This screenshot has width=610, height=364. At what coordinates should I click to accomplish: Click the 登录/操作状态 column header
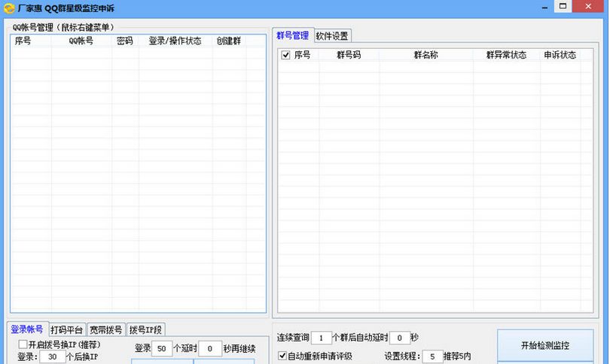pyautogui.click(x=175, y=41)
